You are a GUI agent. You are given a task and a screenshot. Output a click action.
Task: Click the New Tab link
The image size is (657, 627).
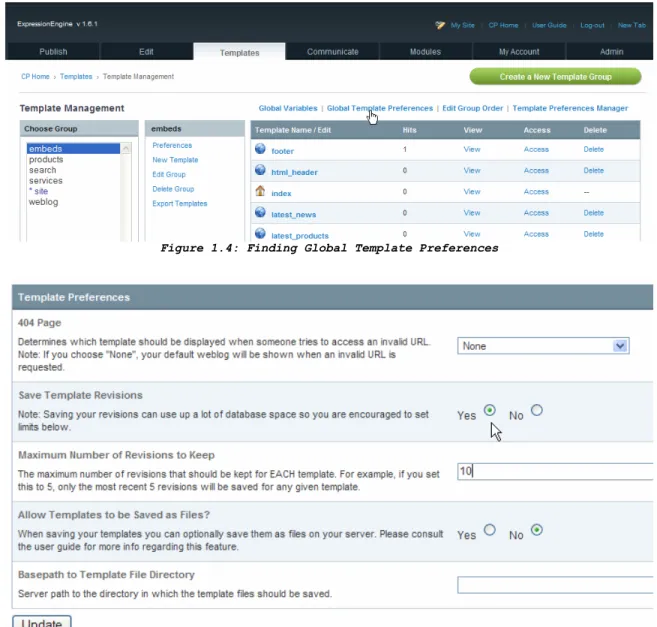[x=631, y=25]
